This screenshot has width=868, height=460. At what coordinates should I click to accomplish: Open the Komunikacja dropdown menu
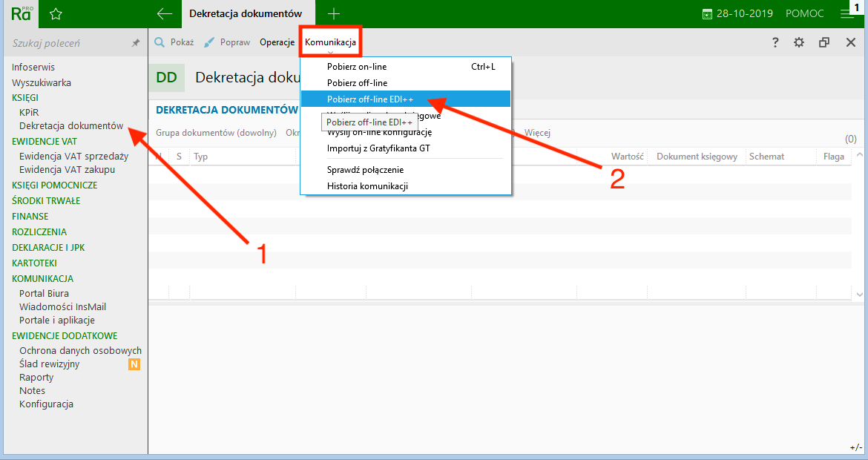330,42
